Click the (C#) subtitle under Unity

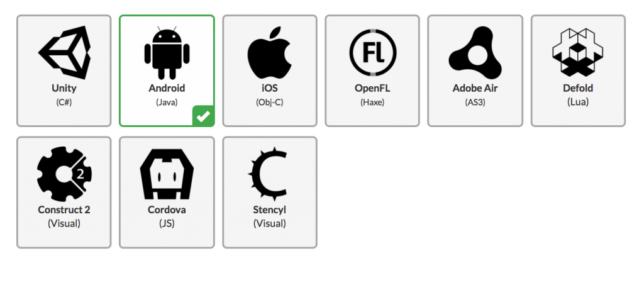(x=64, y=103)
